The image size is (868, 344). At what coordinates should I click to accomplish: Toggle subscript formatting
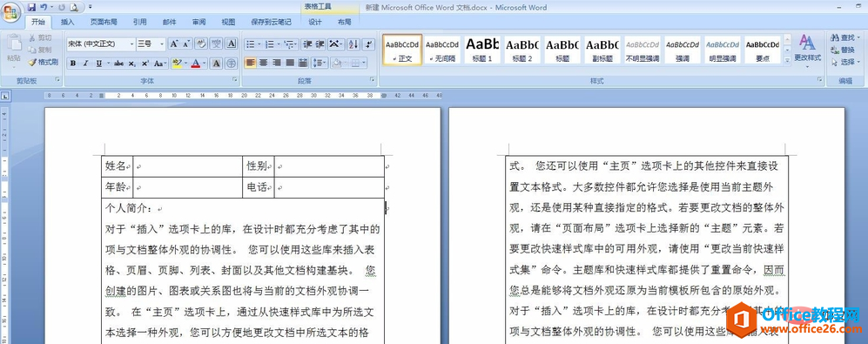[131, 64]
